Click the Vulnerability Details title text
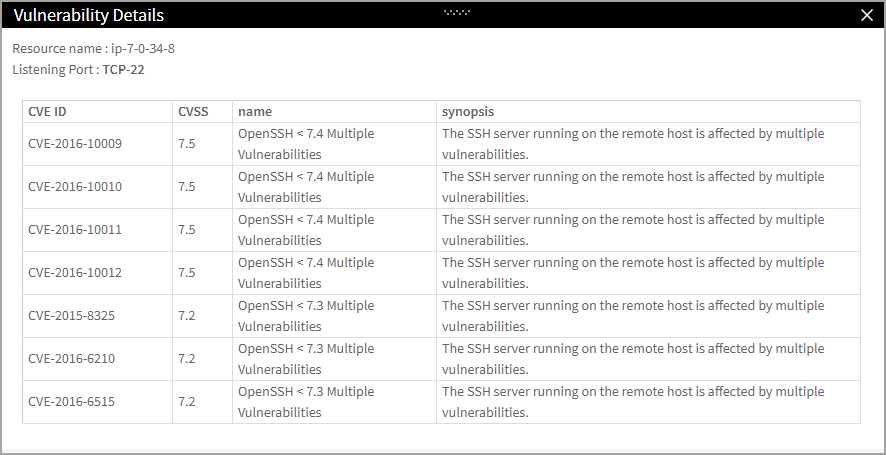The image size is (886, 455). (x=89, y=15)
